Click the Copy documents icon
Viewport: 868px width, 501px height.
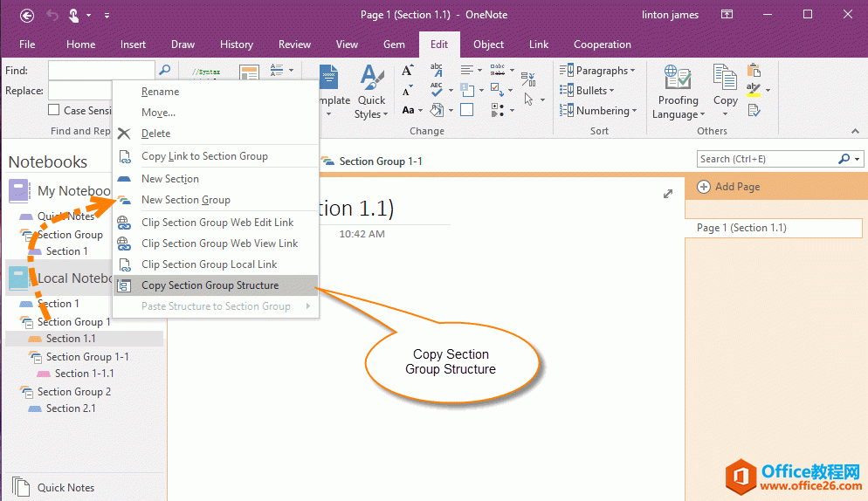click(725, 77)
